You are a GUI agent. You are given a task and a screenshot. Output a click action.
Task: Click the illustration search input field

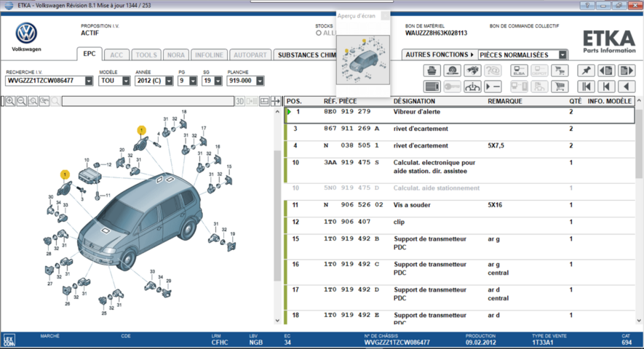(148, 101)
